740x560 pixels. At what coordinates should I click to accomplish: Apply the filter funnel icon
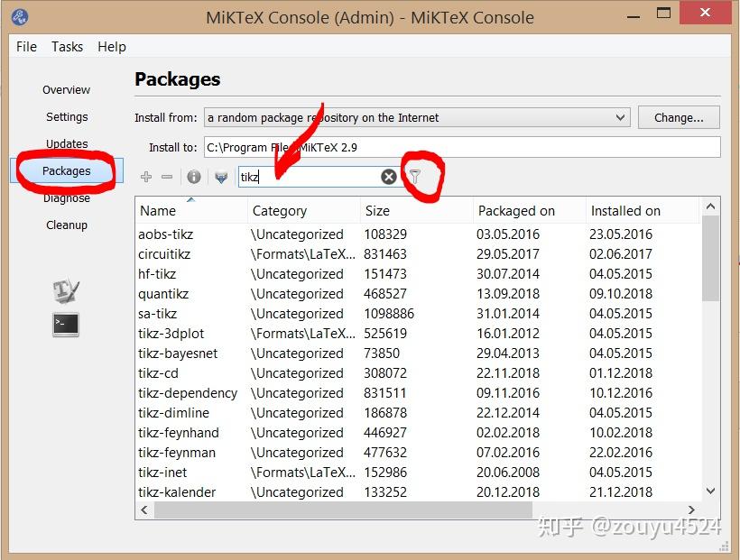415,177
